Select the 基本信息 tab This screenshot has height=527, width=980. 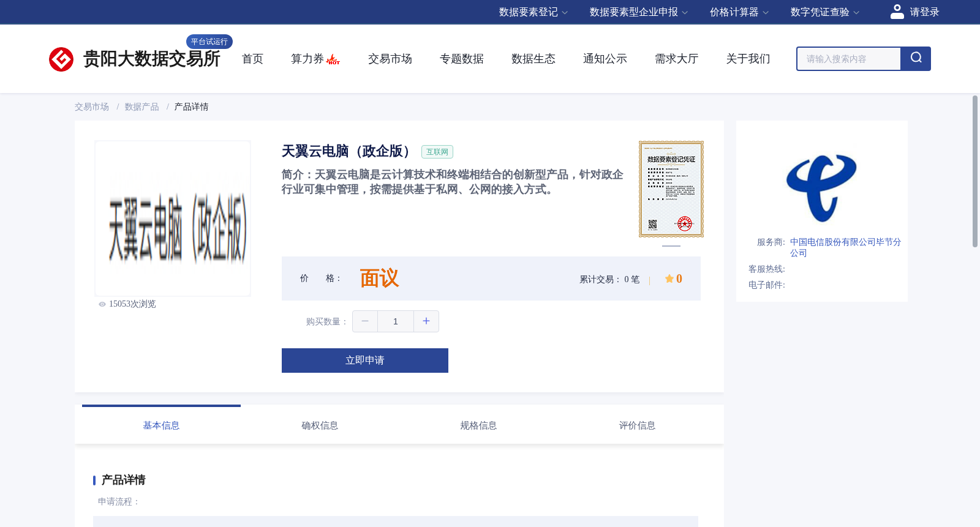point(161,425)
